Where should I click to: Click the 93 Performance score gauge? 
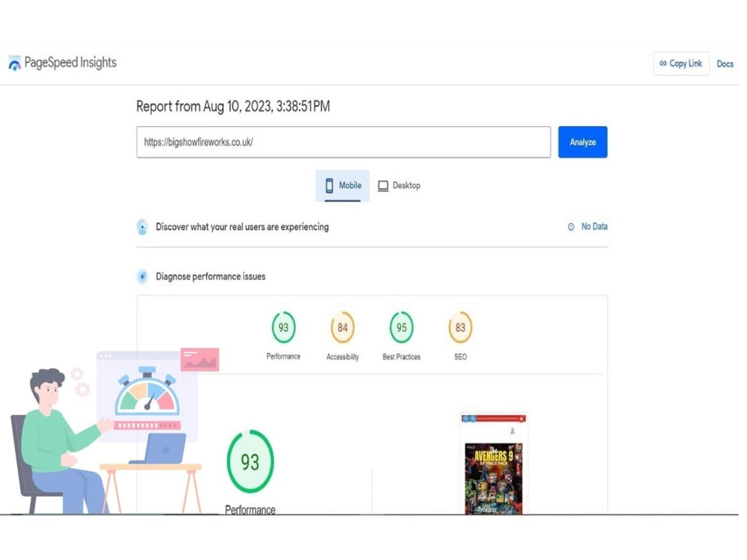point(283,327)
